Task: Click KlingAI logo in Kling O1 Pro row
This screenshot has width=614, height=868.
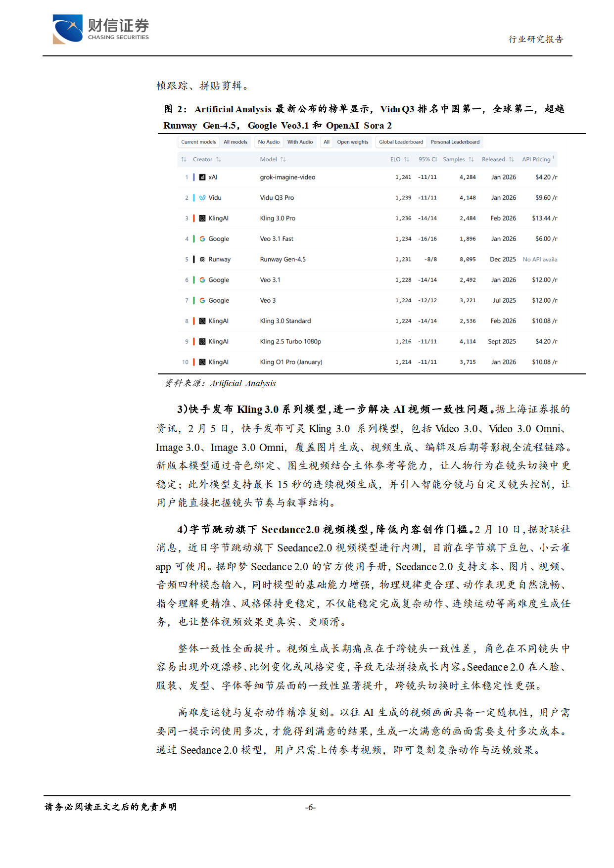Action: pyautogui.click(x=202, y=362)
